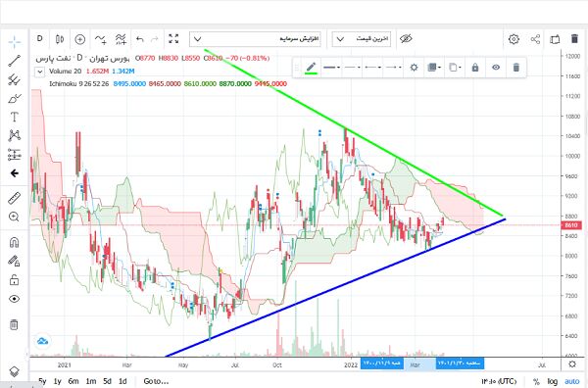Enter fullscreen chart mode
Image resolution: width=588 pixels, height=388 pixels.
tap(173, 38)
